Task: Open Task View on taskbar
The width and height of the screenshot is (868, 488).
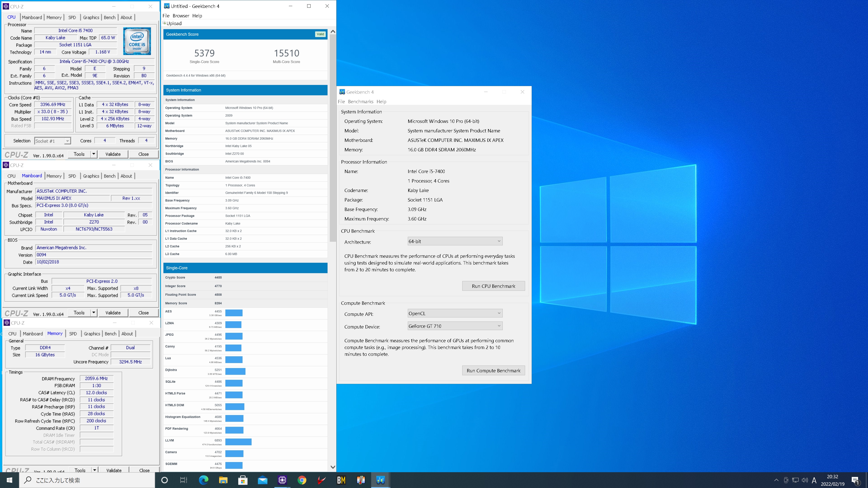Action: [x=184, y=480]
